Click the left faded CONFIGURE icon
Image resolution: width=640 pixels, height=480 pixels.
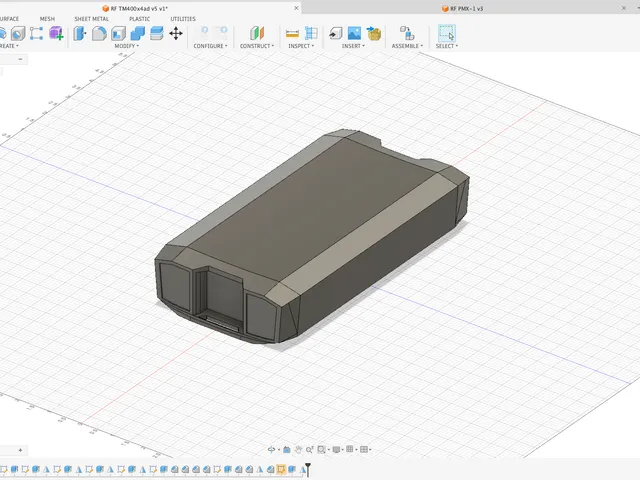coord(205,32)
